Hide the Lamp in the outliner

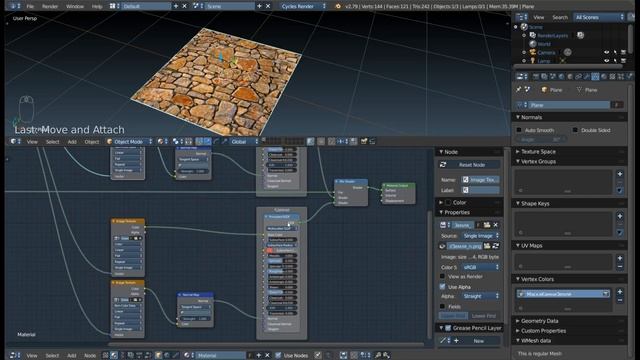[607, 61]
